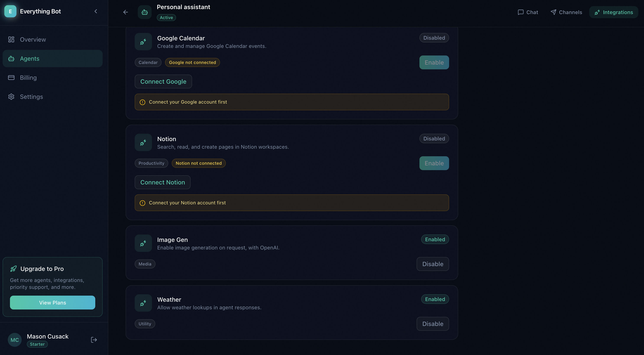Click the Channels paper plane icon

coord(553,12)
